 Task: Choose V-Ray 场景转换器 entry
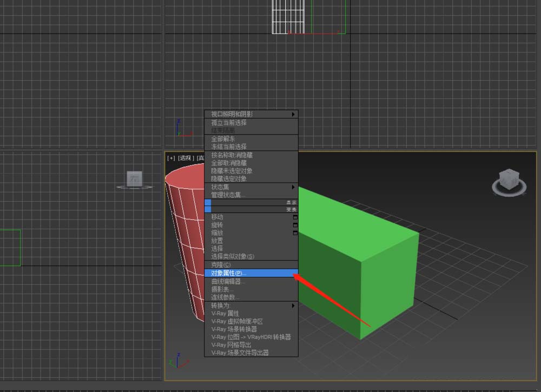251,329
